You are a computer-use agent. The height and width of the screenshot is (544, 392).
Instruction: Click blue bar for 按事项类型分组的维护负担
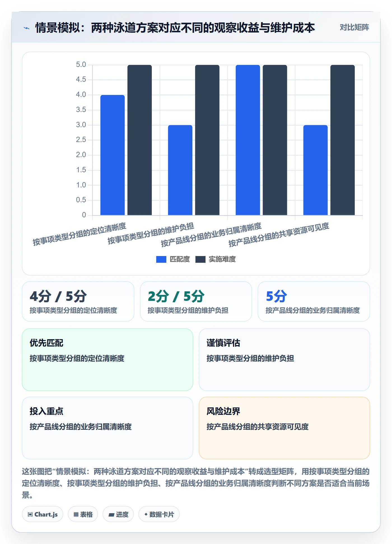coord(180,170)
